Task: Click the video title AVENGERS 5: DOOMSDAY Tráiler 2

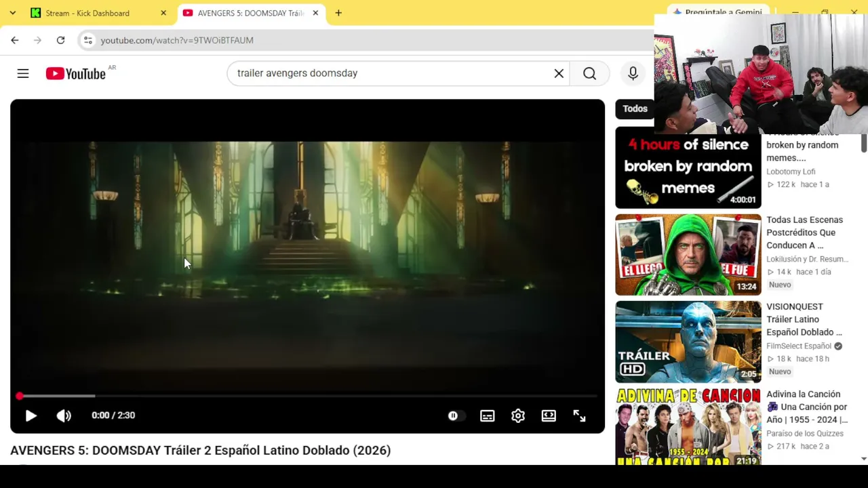Action: 201,451
